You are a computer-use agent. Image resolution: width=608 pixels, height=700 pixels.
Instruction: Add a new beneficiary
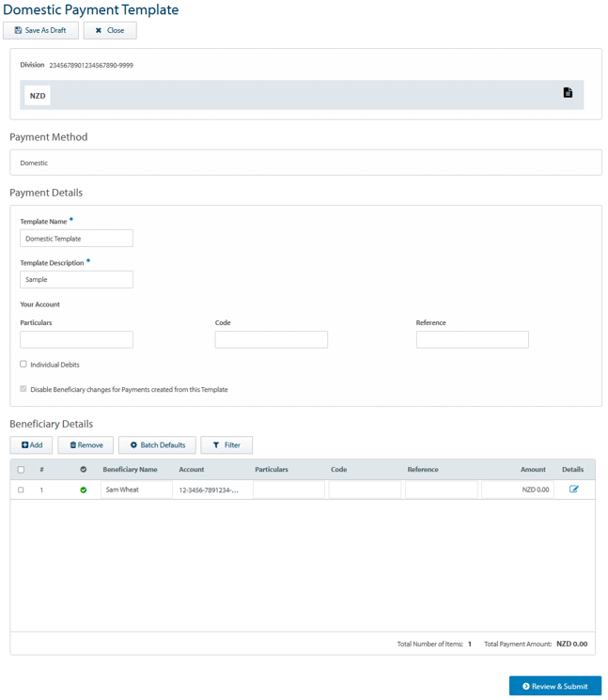pos(31,445)
